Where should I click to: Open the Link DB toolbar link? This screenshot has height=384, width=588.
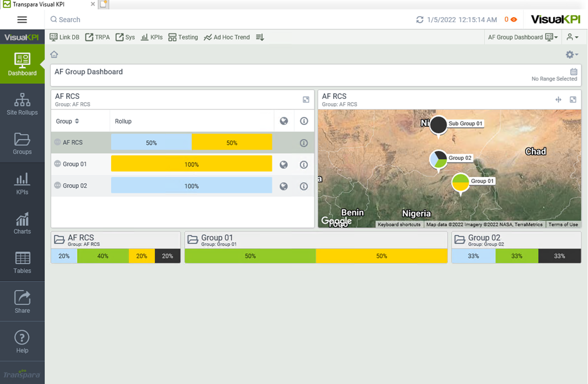click(x=64, y=37)
